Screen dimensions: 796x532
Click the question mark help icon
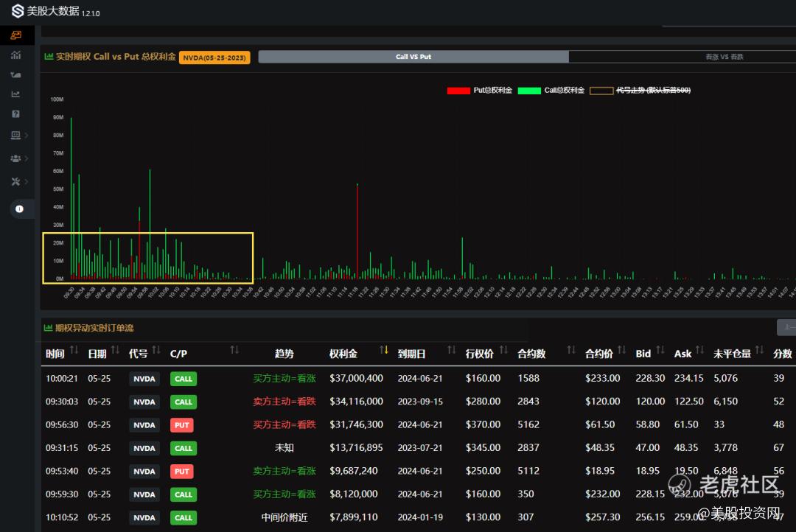[16, 114]
